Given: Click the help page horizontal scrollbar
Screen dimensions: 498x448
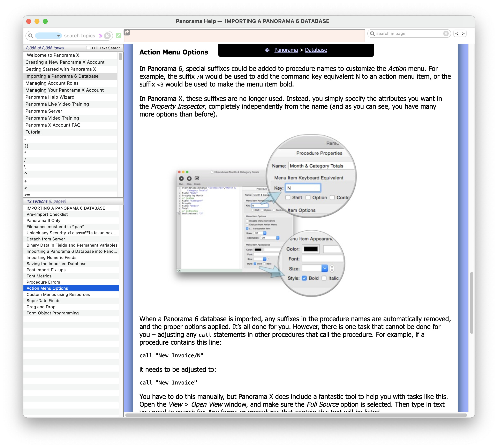Looking at the screenshot, I should [296, 415].
